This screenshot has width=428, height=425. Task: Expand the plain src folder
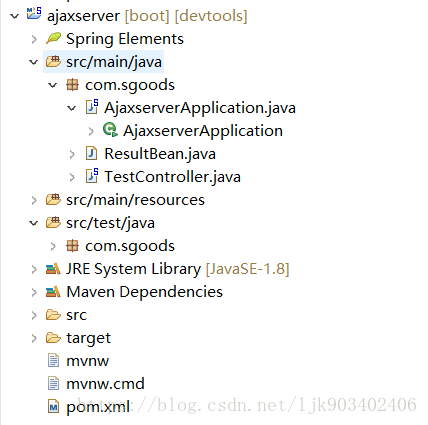point(34,315)
